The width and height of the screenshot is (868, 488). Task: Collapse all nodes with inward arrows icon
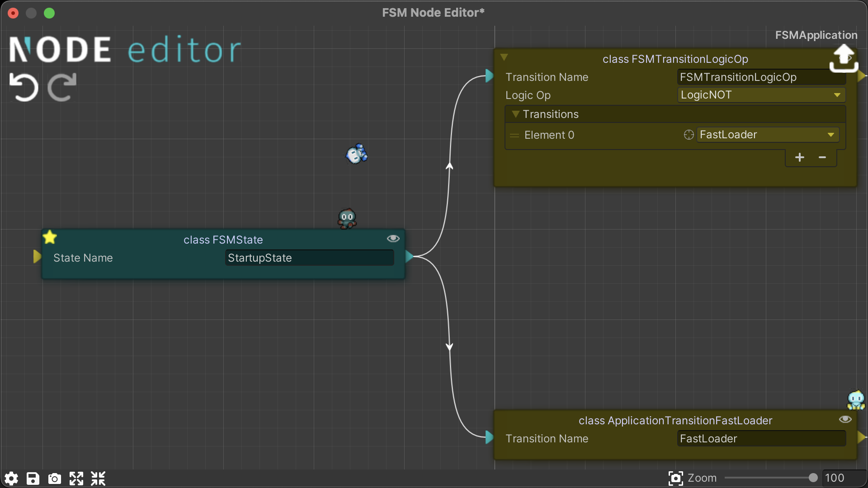point(98,479)
